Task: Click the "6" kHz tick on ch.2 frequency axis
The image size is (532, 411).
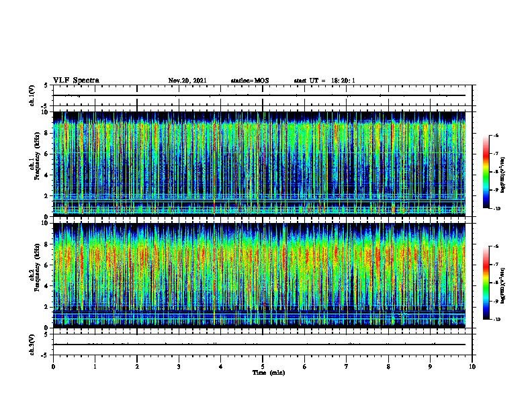Action: 46,265
